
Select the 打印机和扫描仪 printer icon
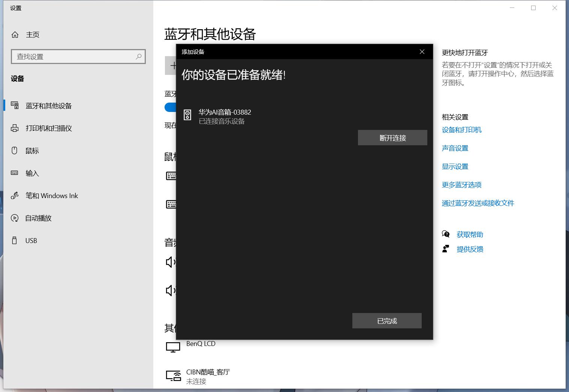15,128
